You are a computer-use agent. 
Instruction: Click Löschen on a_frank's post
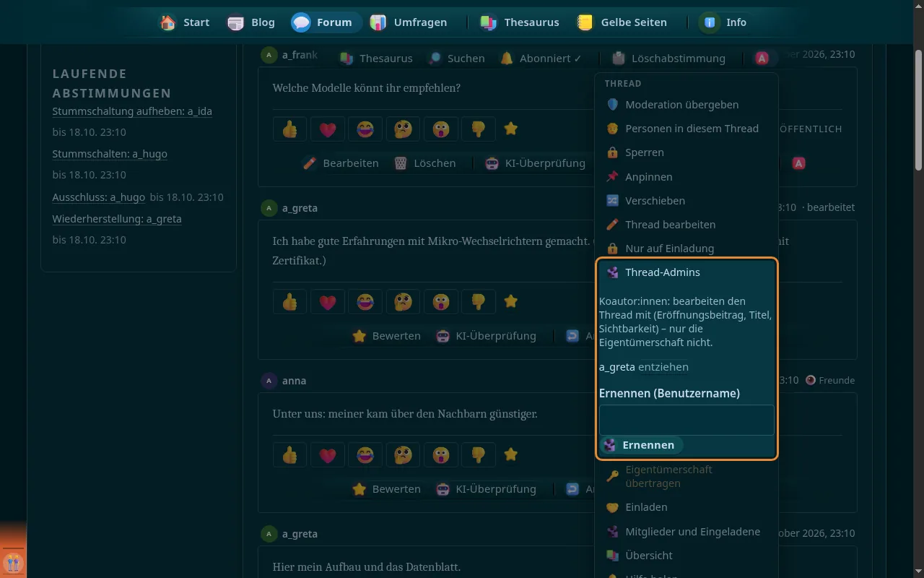tap(426, 163)
